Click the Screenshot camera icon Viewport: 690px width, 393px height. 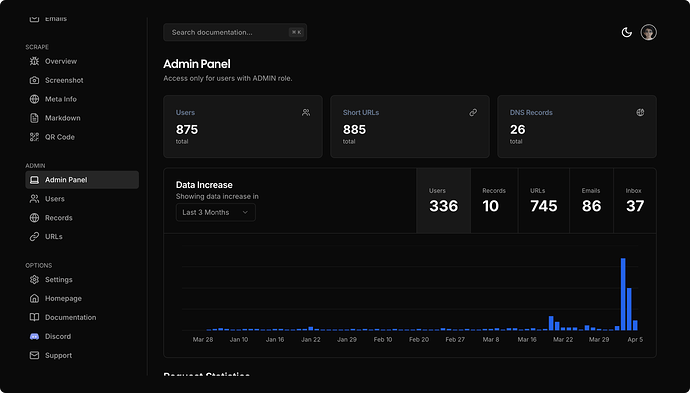click(34, 80)
